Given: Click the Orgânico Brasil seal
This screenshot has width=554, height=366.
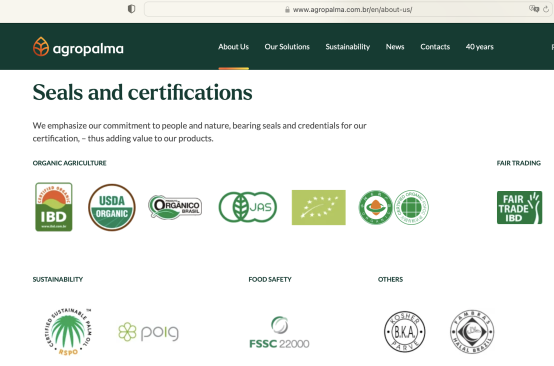Looking at the screenshot, I should click(175, 207).
